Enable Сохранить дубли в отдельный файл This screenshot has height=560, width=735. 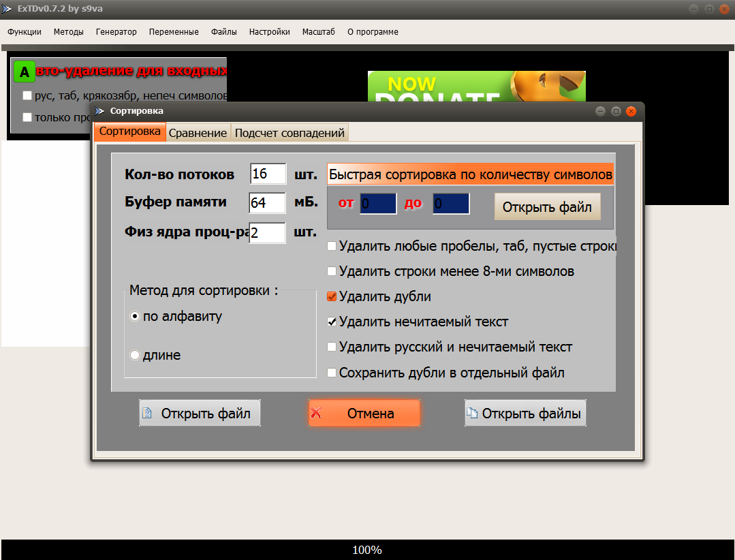tap(332, 373)
